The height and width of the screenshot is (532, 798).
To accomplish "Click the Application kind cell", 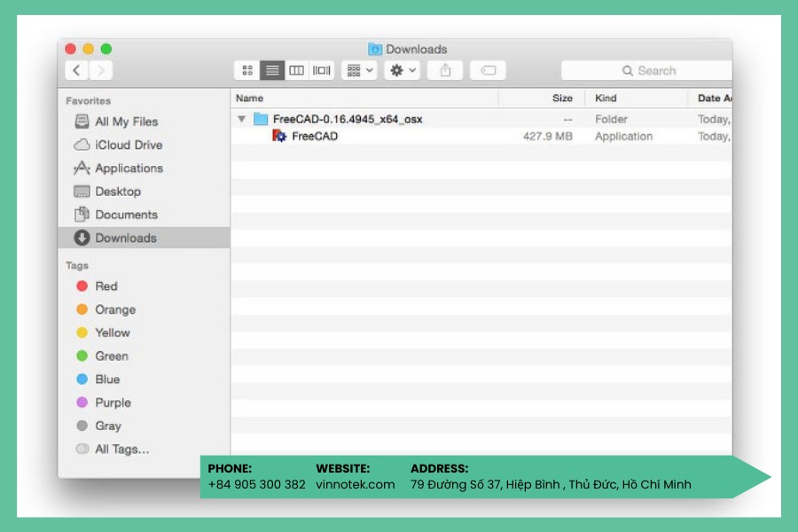I will pyautogui.click(x=623, y=136).
